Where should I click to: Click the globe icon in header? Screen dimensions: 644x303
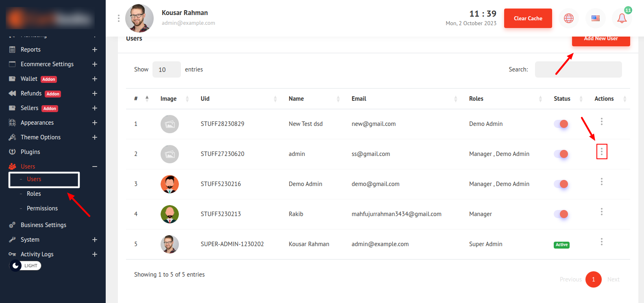point(568,18)
